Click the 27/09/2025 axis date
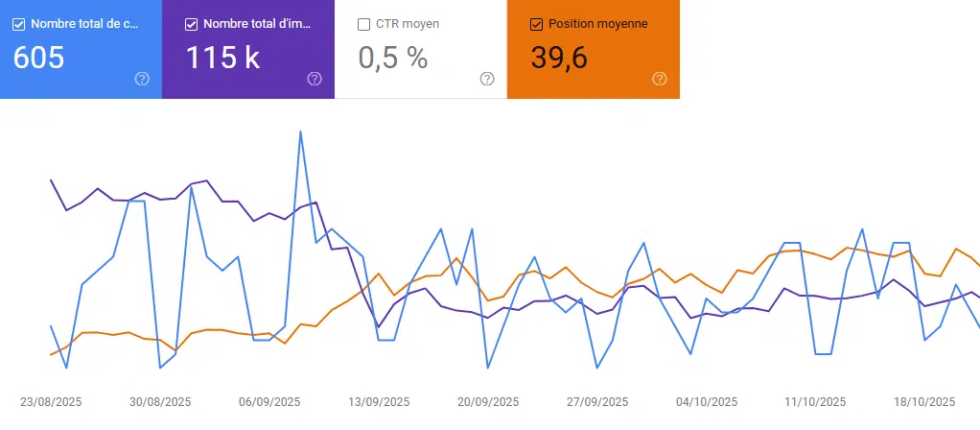 597,402
